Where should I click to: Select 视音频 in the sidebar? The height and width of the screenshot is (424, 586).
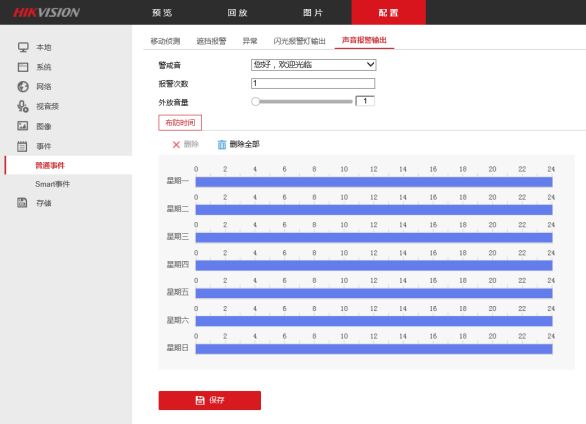(x=47, y=106)
